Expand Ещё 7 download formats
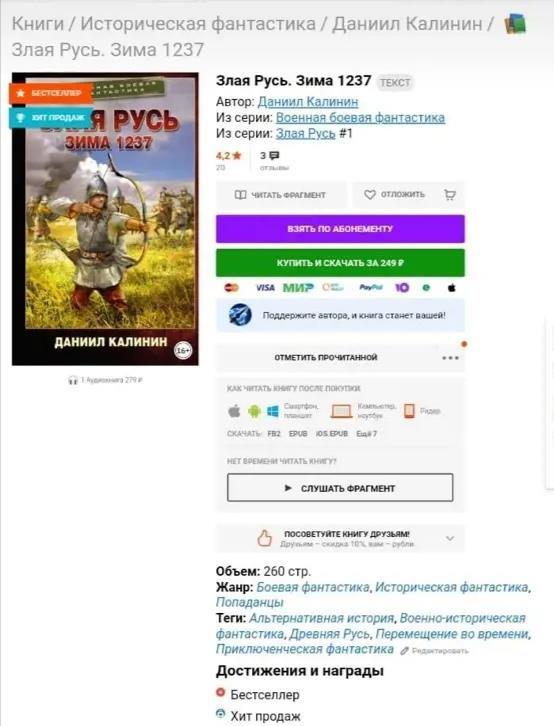The width and height of the screenshot is (554, 726). pos(367,434)
